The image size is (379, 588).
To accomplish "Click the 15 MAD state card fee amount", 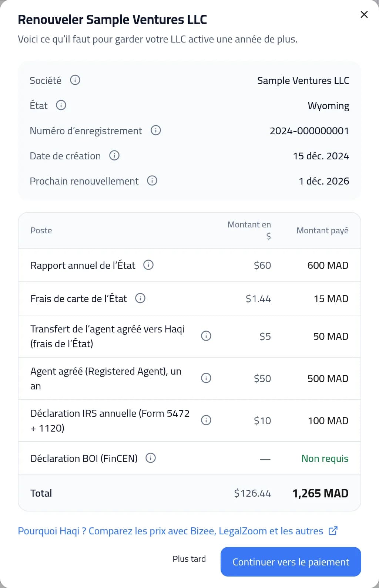I will [331, 299].
